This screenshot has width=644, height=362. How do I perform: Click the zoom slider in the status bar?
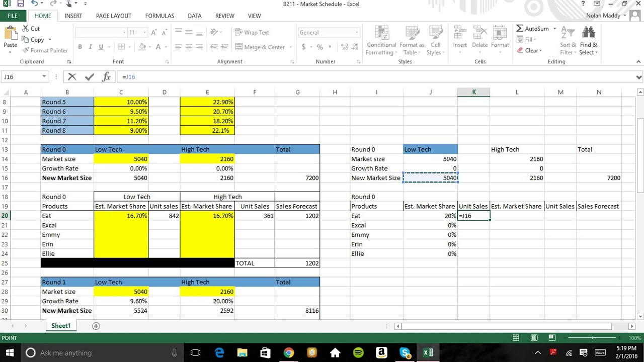point(592,338)
